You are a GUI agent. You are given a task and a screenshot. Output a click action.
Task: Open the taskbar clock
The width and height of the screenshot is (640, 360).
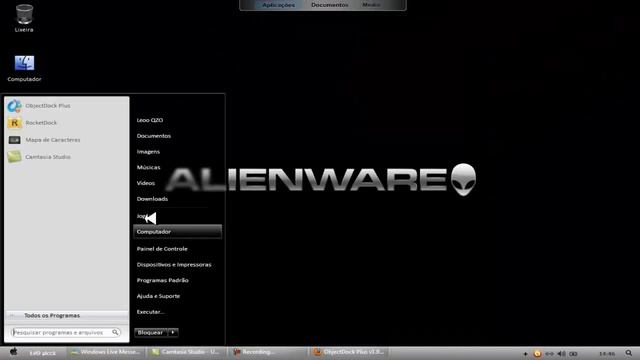[607, 353]
